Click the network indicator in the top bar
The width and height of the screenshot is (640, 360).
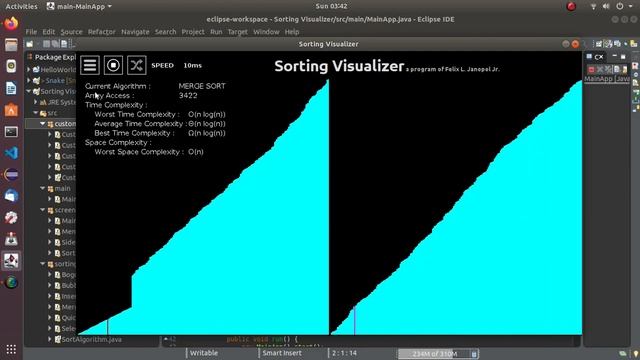pyautogui.click(x=593, y=6)
